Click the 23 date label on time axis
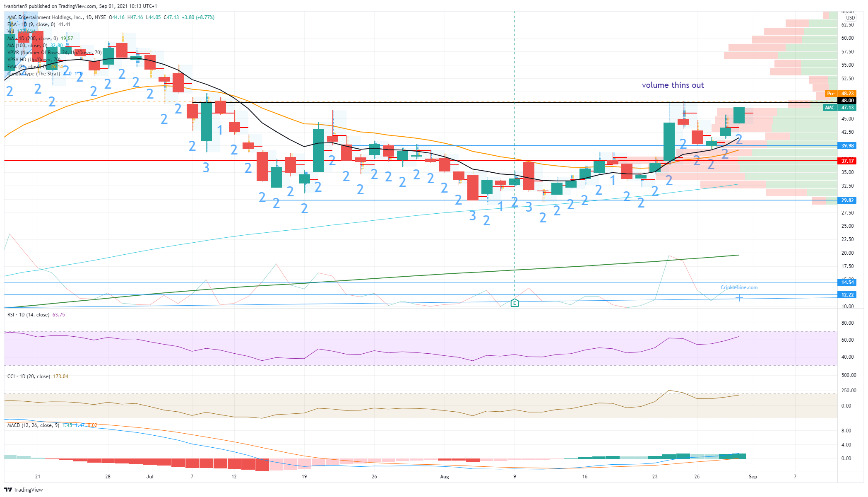This screenshot has width=868, height=497. click(655, 477)
